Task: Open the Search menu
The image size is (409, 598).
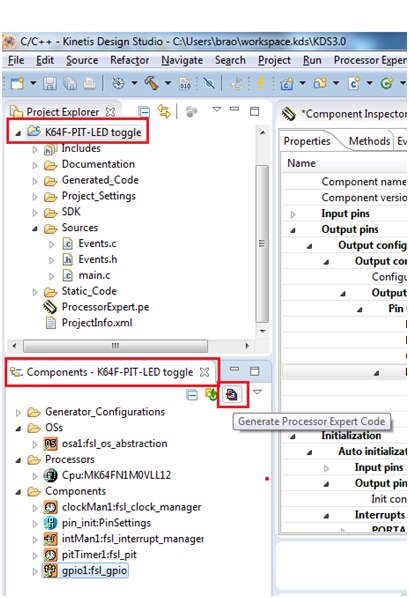Action: coord(230,60)
